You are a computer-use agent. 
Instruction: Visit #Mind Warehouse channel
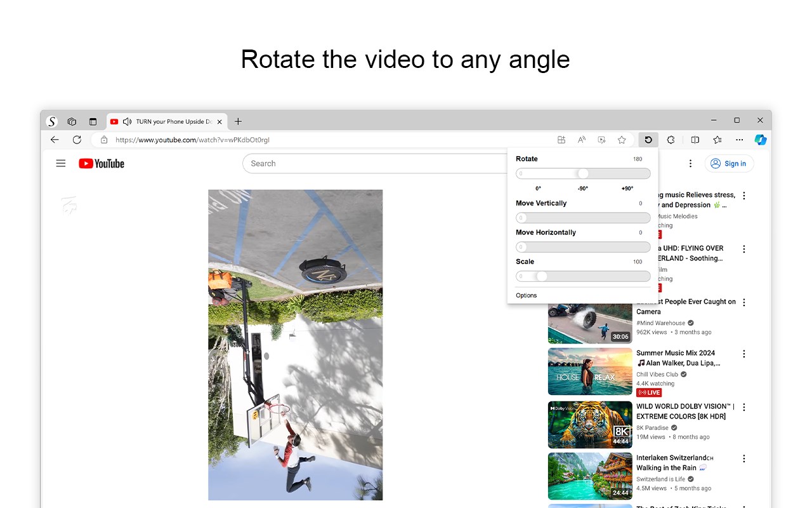tap(660, 323)
